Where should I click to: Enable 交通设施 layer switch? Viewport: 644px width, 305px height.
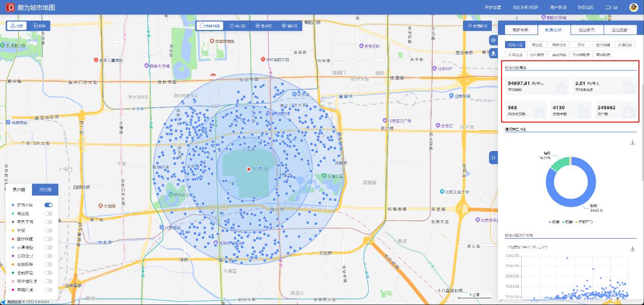coord(49,247)
